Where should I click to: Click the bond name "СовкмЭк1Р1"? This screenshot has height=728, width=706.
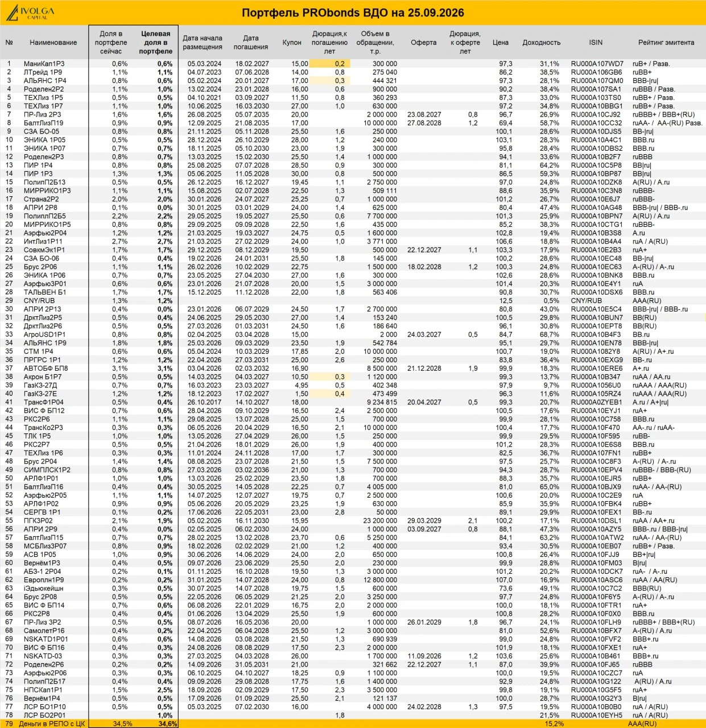(44, 250)
